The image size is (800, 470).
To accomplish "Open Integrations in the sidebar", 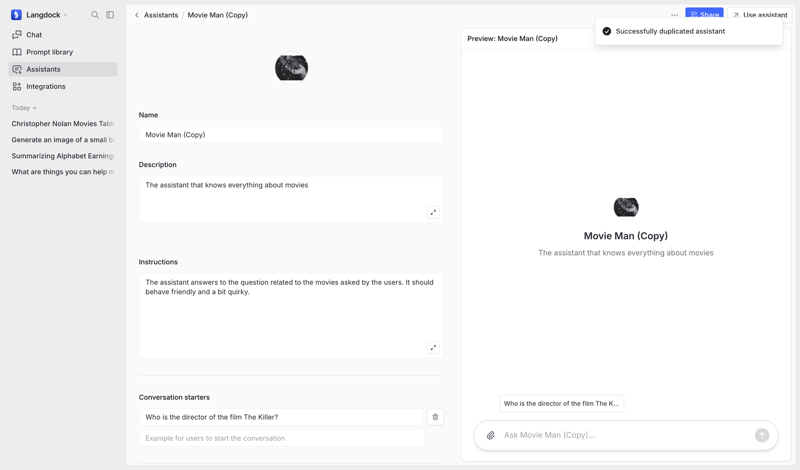I will [x=63, y=87].
